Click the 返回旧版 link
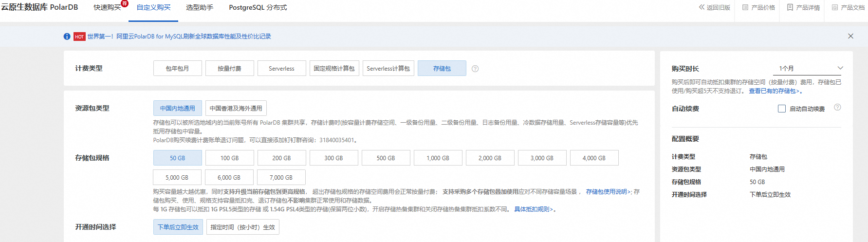This screenshot has height=242, width=868. (x=719, y=7)
